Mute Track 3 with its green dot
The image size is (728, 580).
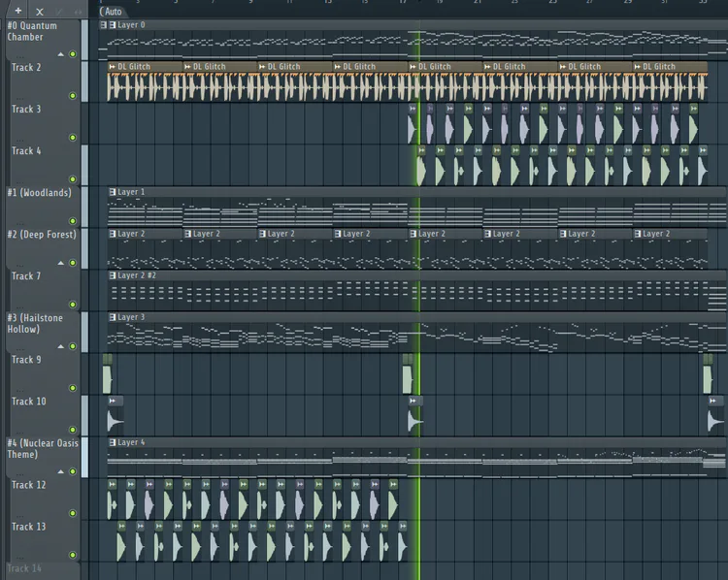[x=73, y=138]
